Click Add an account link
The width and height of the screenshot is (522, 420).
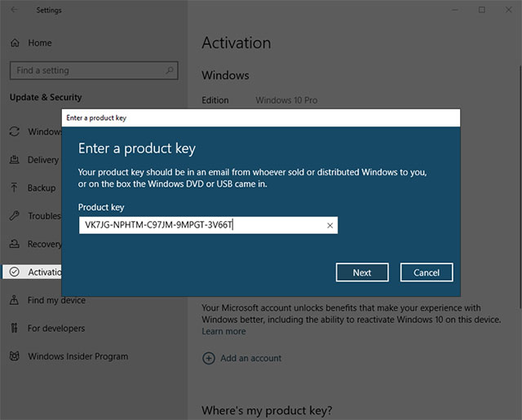(250, 358)
